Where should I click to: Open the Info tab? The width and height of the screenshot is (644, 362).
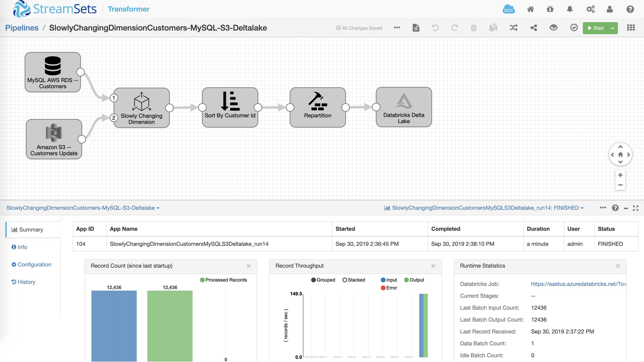[x=19, y=247]
